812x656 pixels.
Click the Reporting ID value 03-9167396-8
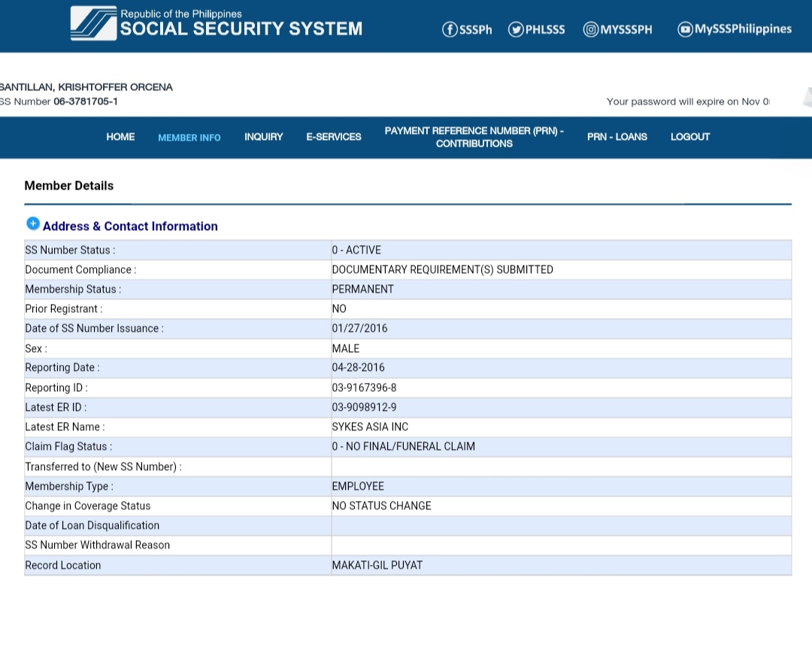(x=364, y=387)
